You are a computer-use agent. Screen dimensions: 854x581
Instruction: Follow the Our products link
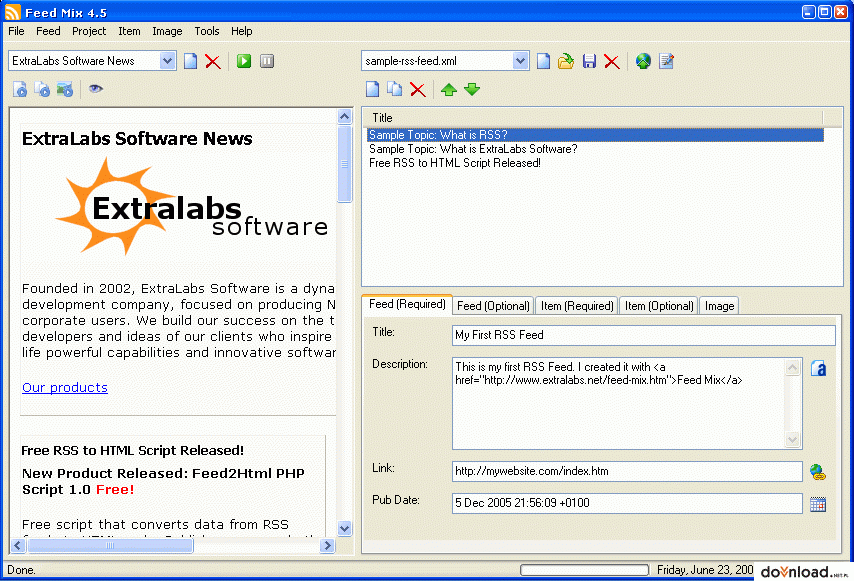click(65, 387)
